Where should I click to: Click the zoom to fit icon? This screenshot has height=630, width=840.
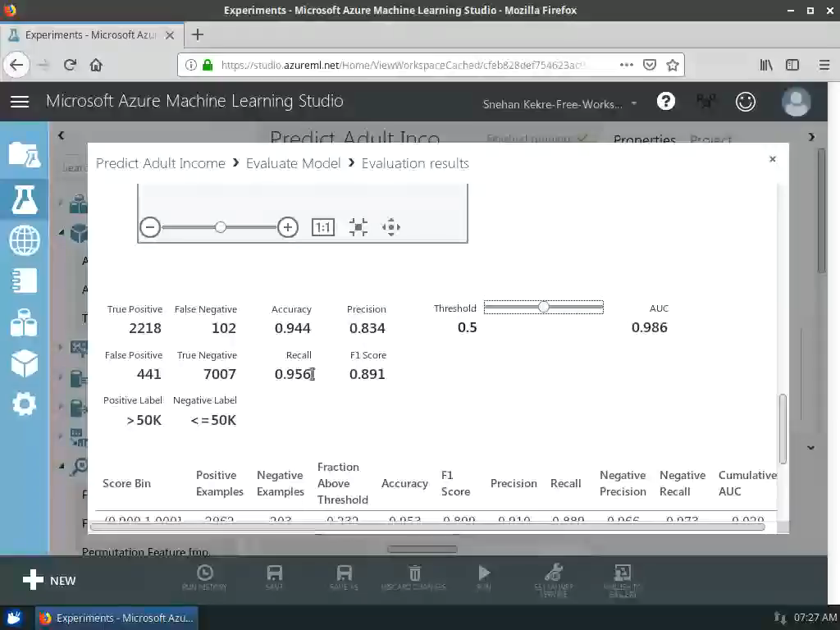(x=358, y=227)
